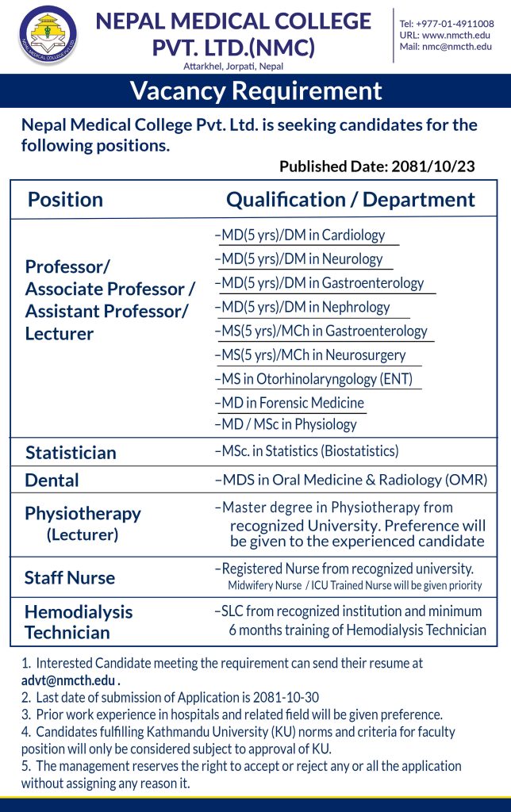Select the MD in Forensic Medicine entry
The width and height of the screenshot is (511, 812).
point(292,403)
